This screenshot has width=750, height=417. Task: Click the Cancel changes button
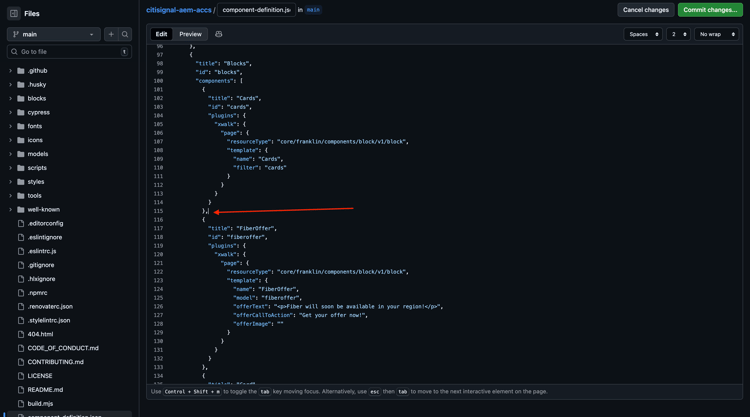coord(646,10)
